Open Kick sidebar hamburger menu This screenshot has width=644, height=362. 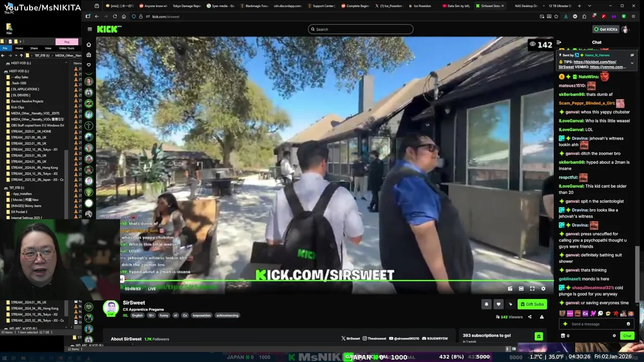click(x=90, y=29)
